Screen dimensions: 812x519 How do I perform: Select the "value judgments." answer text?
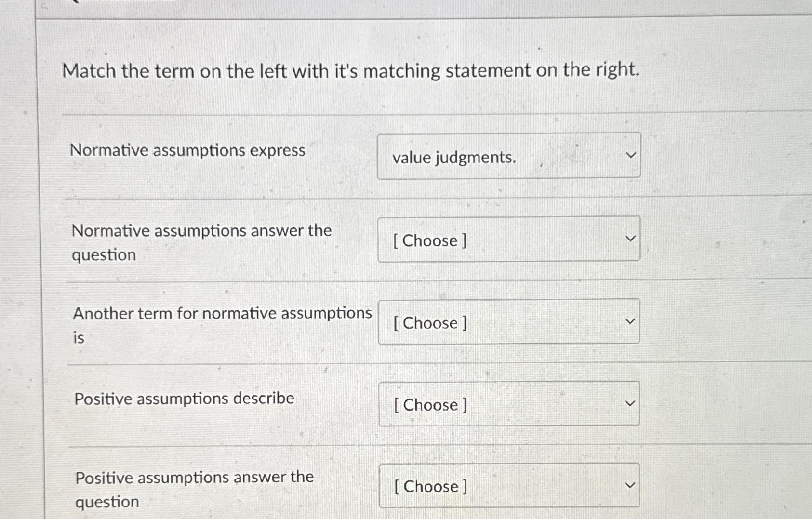pos(453,158)
